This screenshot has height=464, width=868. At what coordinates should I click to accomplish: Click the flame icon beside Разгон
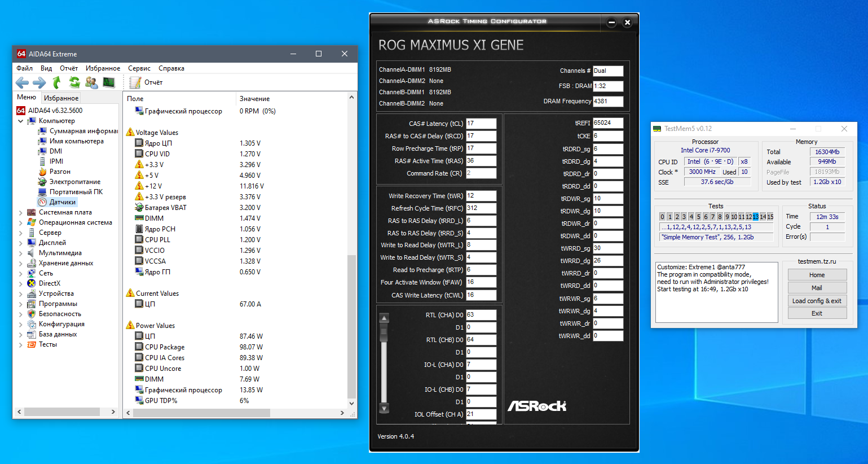coord(42,172)
